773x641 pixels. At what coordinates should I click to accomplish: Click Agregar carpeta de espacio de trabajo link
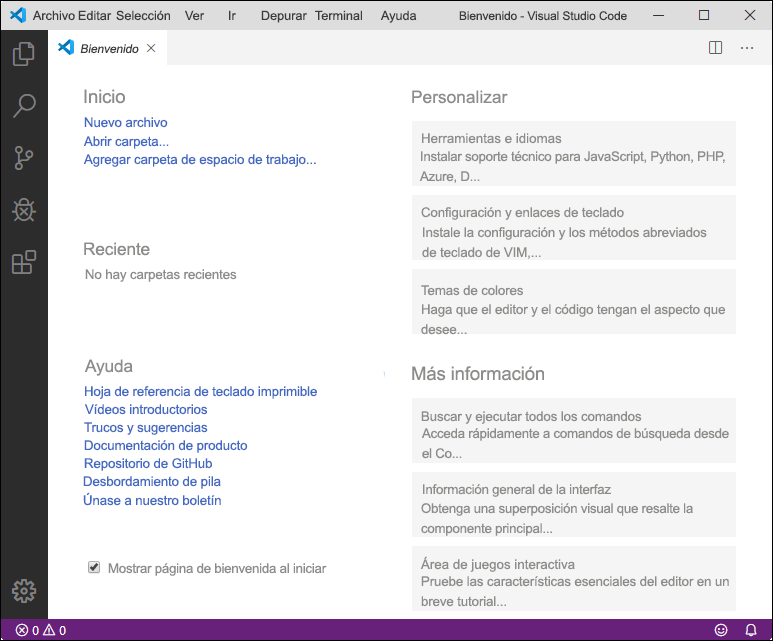(200, 160)
